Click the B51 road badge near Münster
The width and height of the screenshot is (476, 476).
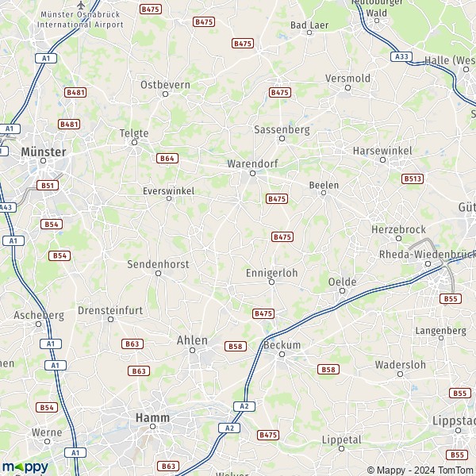click(48, 185)
